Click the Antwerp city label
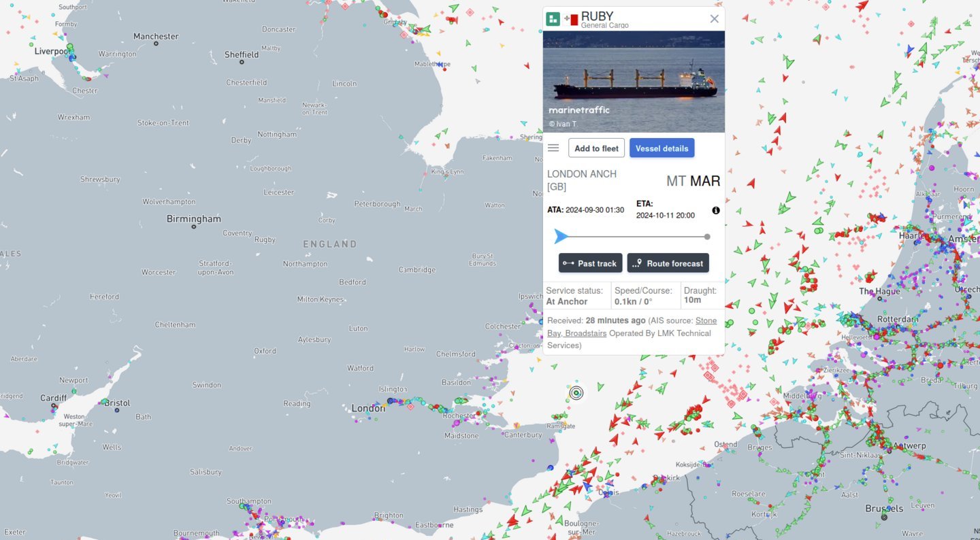This screenshot has width=980, height=540. point(910,446)
